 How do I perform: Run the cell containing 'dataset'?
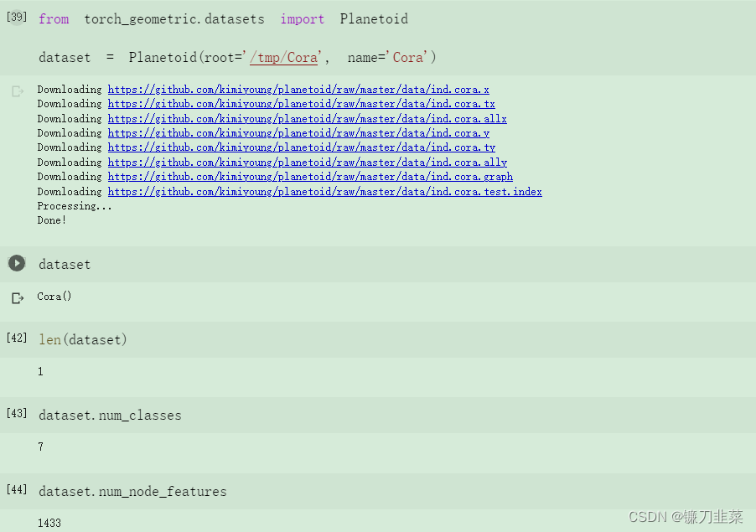(17, 263)
